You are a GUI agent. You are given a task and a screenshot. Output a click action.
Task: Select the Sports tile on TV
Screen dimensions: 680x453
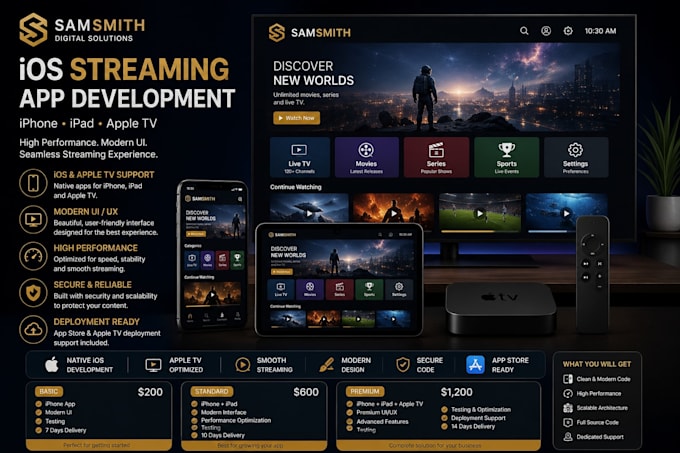point(507,157)
